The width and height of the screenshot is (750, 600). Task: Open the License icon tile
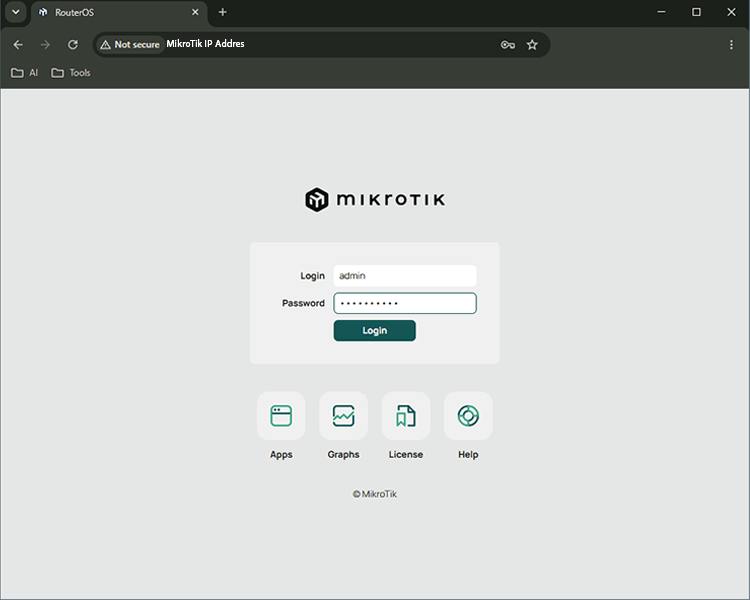click(406, 416)
